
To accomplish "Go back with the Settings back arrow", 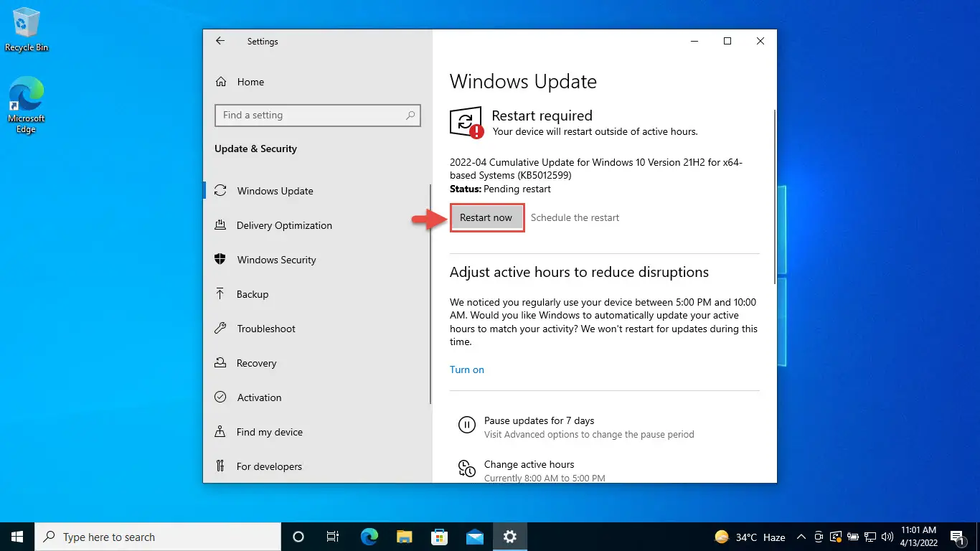I will [x=220, y=42].
